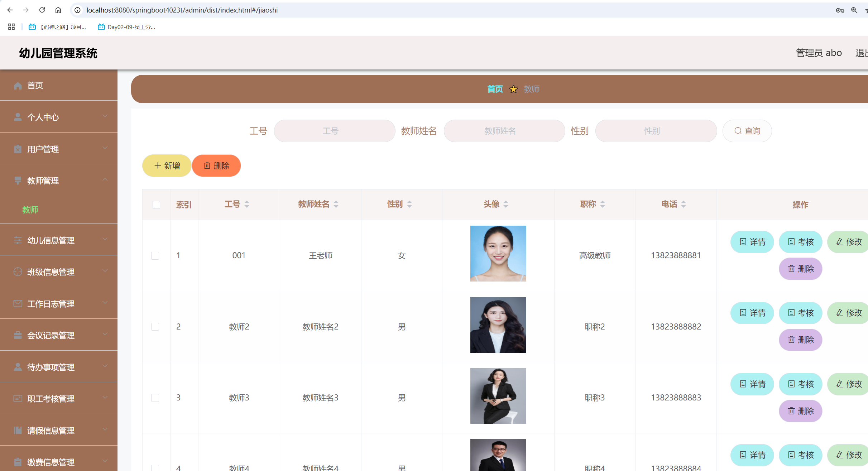Open the browser home page icon
Image resolution: width=868 pixels, height=471 pixels.
pyautogui.click(x=58, y=10)
